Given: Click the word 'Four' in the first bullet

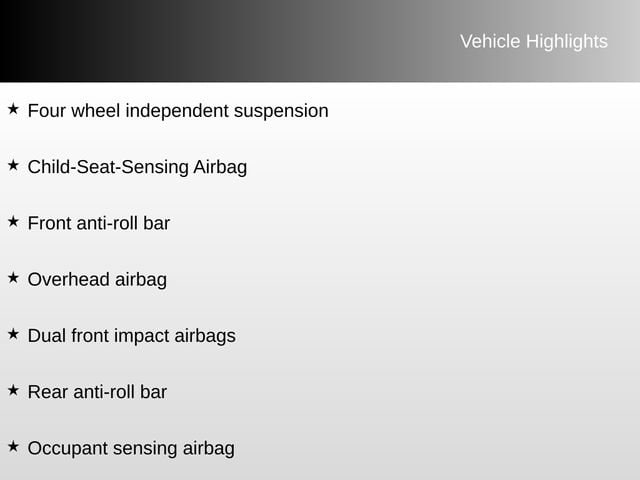Looking at the screenshot, I should click(46, 111).
